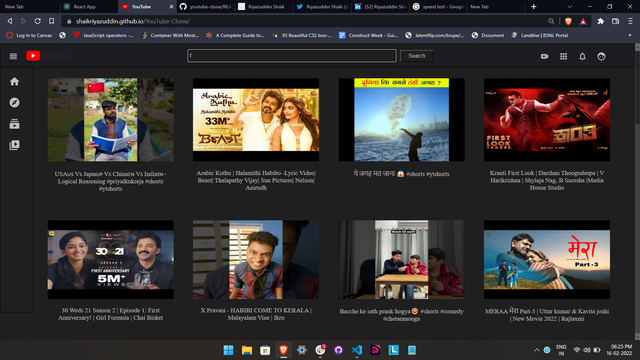The image size is (640, 360).
Task: Open Library icon in sidebar
Action: (14, 145)
